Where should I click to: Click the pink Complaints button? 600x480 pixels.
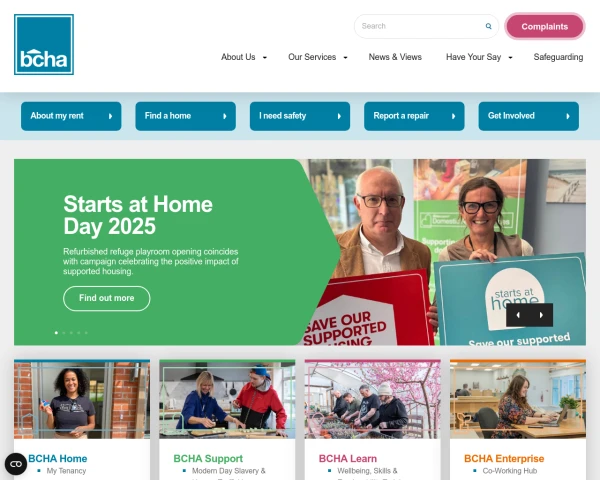point(545,26)
